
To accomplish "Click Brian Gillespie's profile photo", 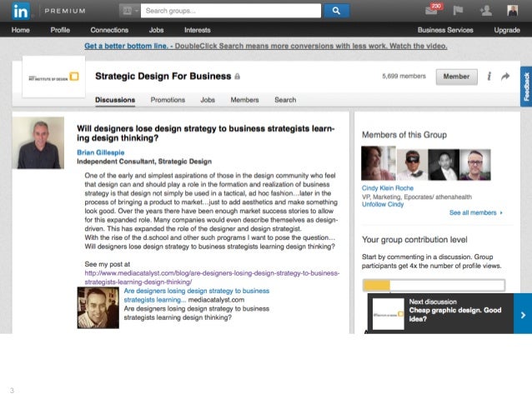I will [x=38, y=142].
